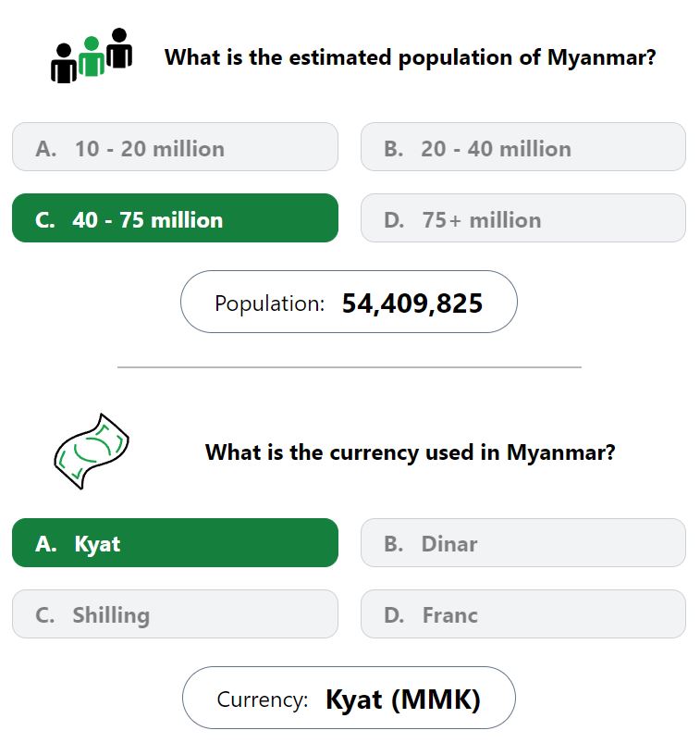Choose the highlighted A. Kyat answer
This screenshot has height=743, width=700.
pos(176,542)
